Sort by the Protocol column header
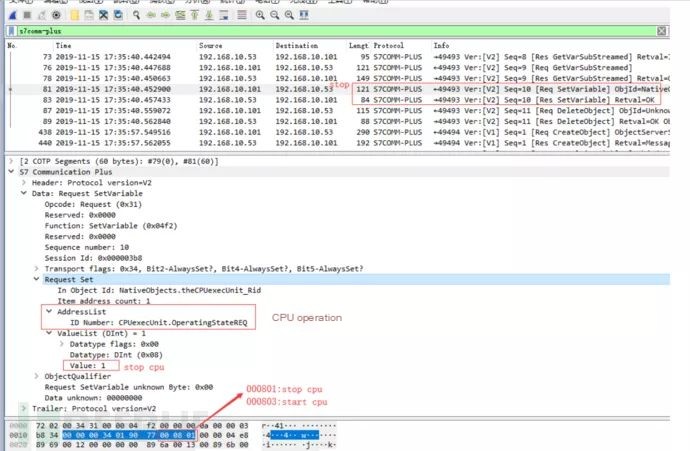 [389, 45]
